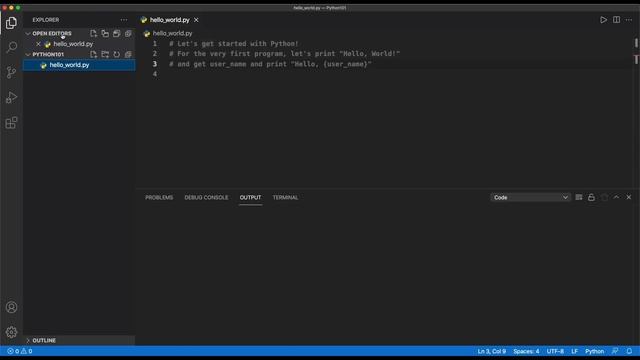This screenshot has height=360, width=640.
Task: Open Explorer more actions ellipsis
Action: 124,20
